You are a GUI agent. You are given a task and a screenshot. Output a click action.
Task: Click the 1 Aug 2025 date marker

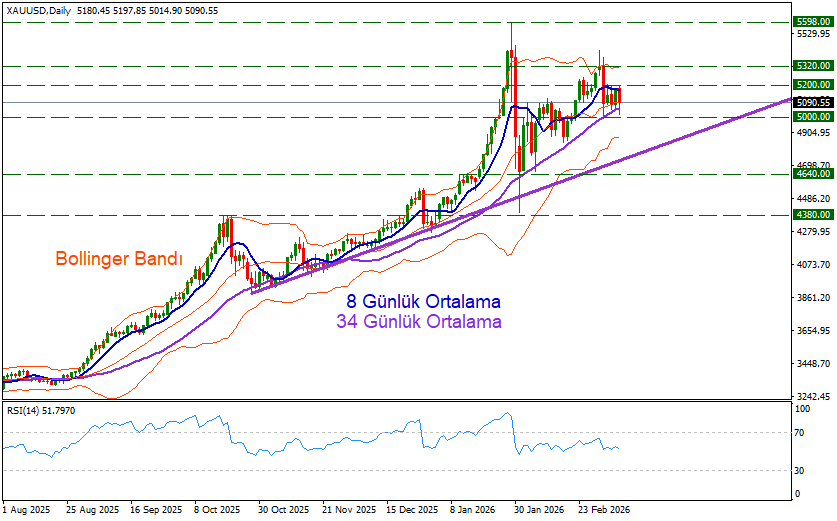(x=27, y=509)
